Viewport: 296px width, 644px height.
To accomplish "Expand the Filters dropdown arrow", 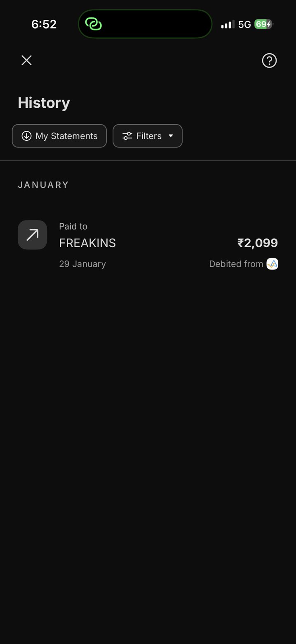I will point(171,136).
